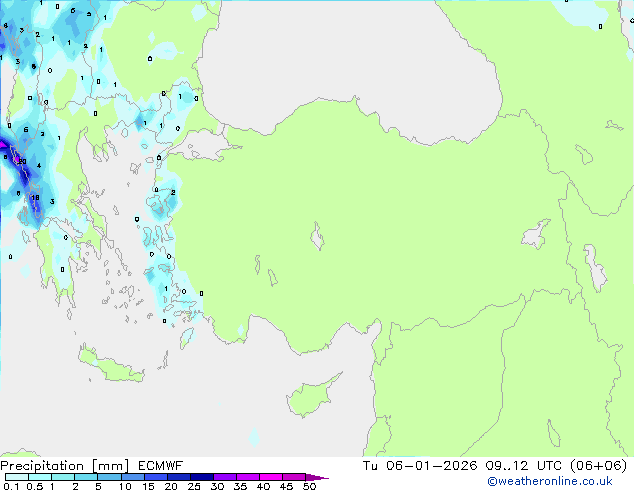
Task: Pick the 5–10 mm legend color swatch
Action: coord(109,477)
